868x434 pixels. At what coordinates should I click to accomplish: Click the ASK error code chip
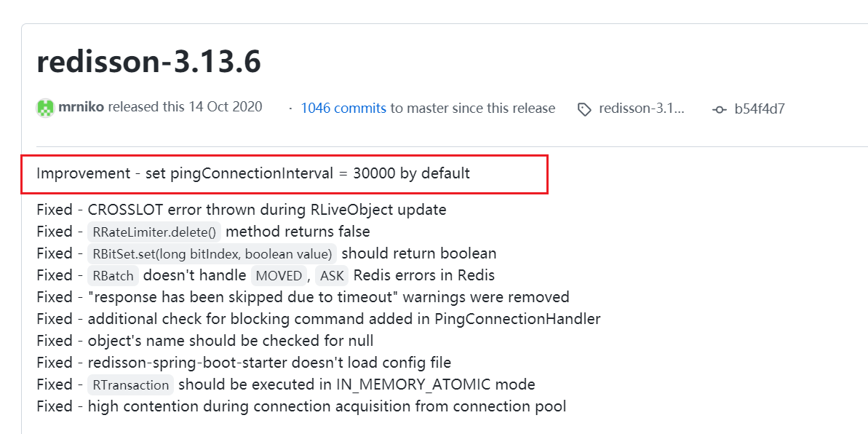(x=331, y=275)
